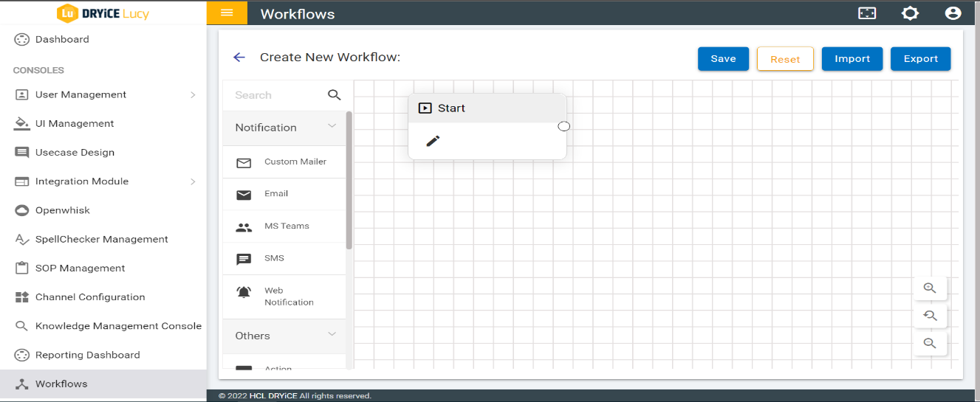Click the Web Notification bell icon
Image resolution: width=980 pixels, height=402 pixels.
[244, 292]
